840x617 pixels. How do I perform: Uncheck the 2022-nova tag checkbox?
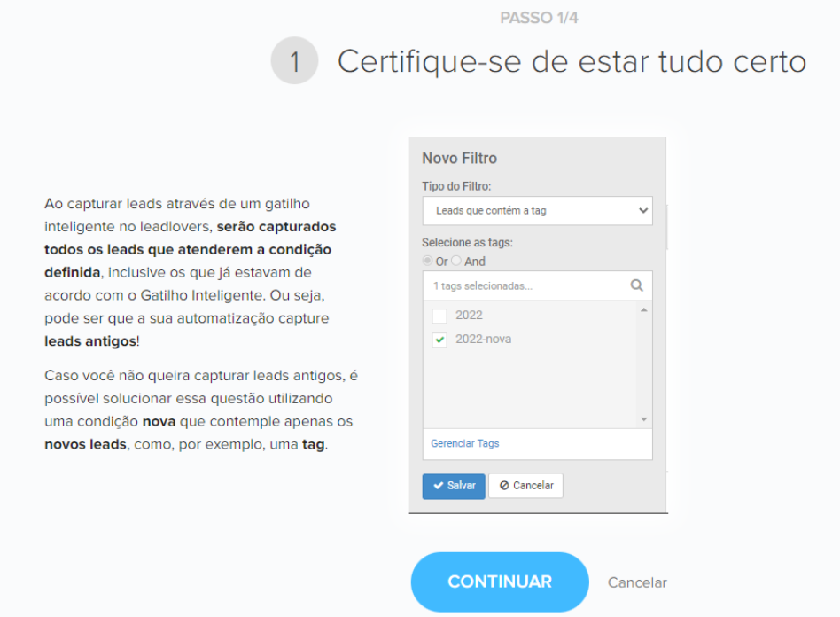pyautogui.click(x=439, y=340)
